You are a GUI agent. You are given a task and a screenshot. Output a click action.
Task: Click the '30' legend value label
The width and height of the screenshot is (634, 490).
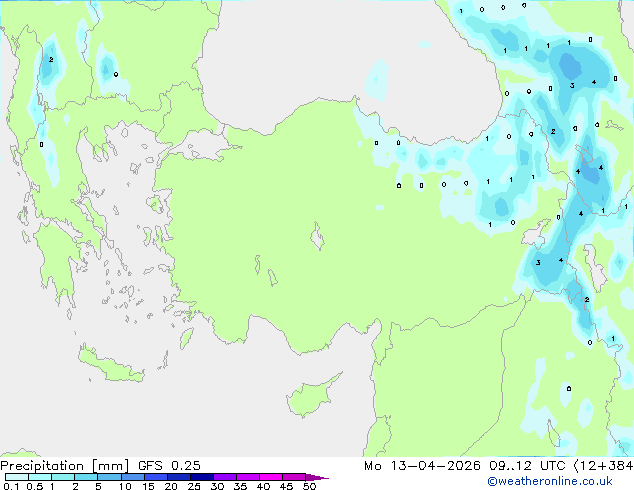coord(217,486)
